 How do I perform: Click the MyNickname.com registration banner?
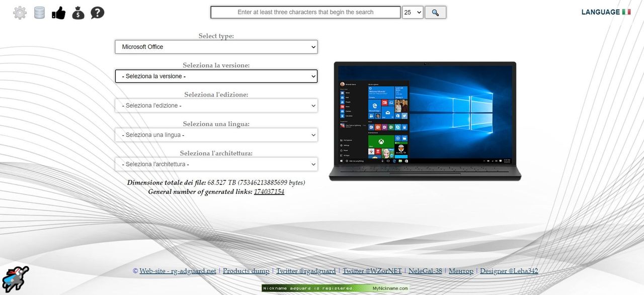click(336, 288)
